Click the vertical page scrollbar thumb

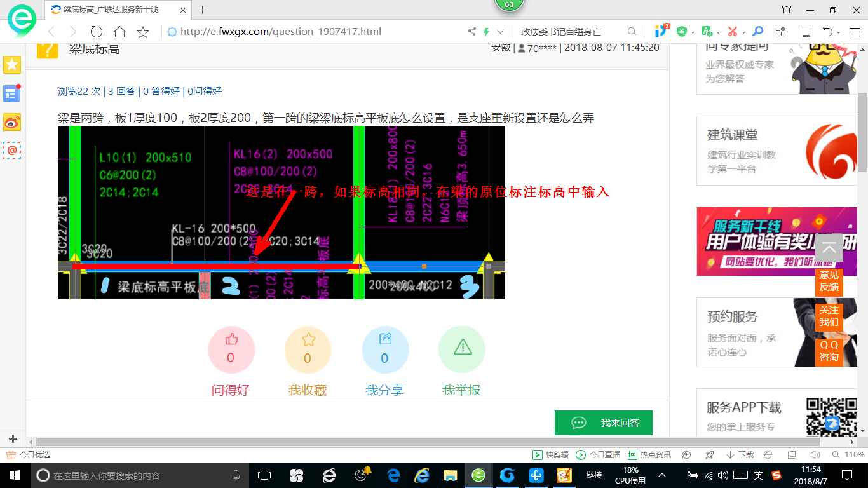[x=863, y=131]
